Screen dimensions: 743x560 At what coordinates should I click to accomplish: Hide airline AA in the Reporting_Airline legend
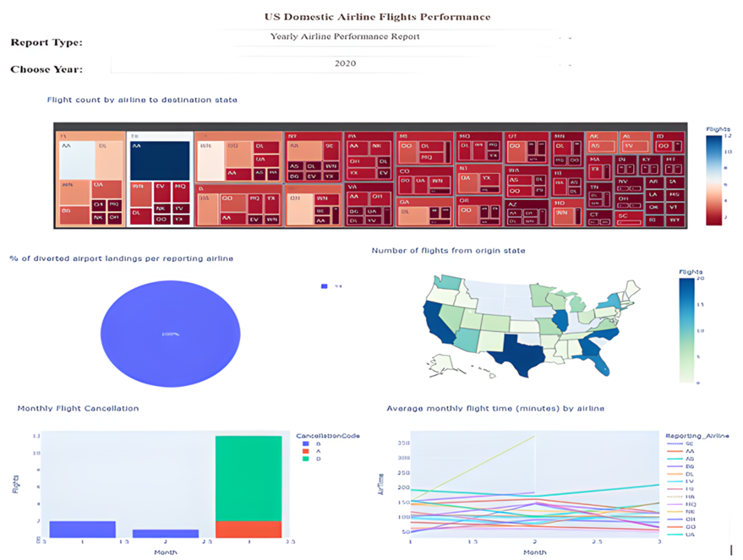pos(688,450)
